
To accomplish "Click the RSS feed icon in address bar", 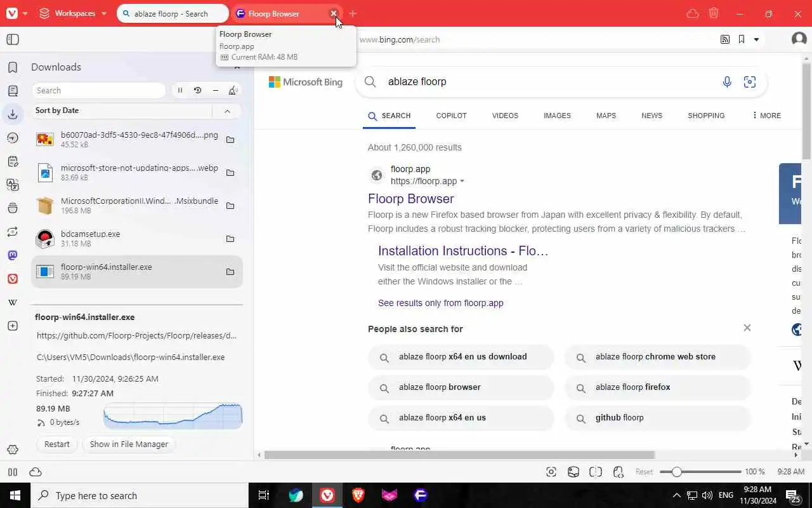I will 725,39.
